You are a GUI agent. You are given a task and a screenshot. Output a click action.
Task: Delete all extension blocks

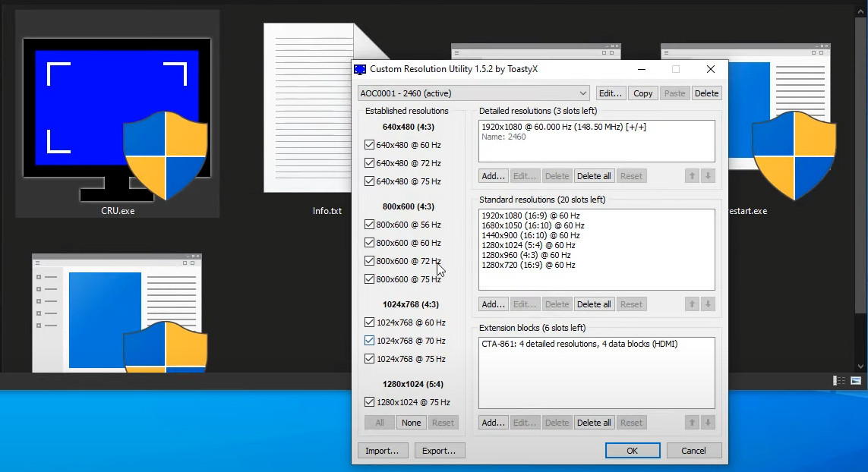pyautogui.click(x=594, y=423)
